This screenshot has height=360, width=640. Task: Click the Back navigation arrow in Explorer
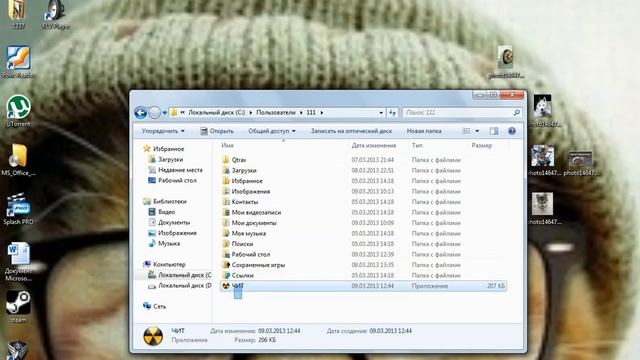[140, 113]
